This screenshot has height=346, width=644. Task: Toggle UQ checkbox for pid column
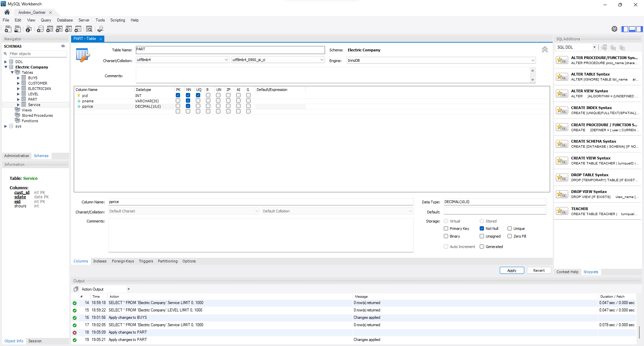click(x=198, y=95)
